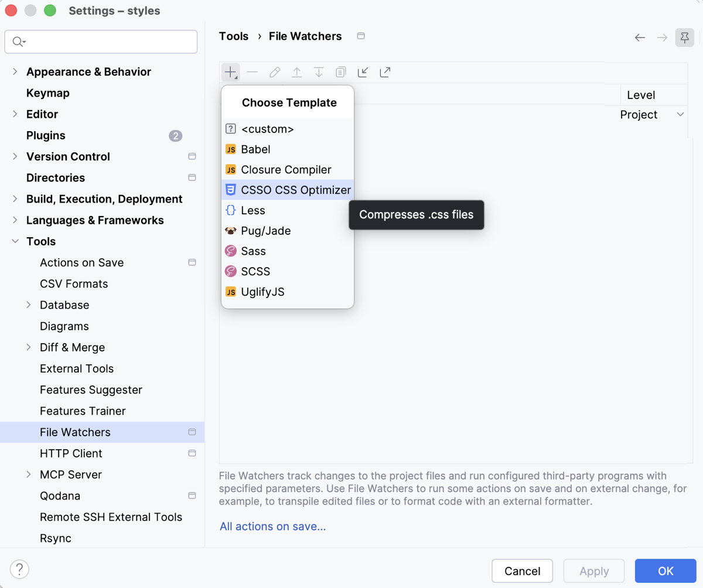Click the Cancel button
Screen dimensions: 703x588
click(x=523, y=571)
